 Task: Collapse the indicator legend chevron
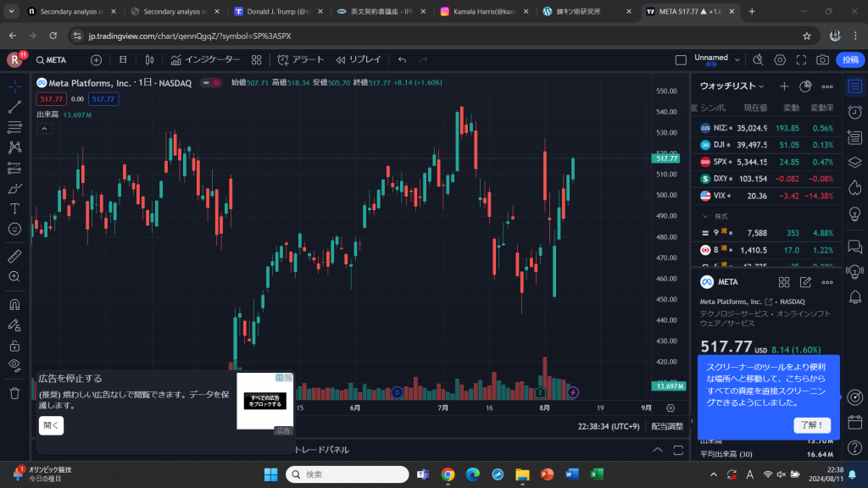[45, 129]
